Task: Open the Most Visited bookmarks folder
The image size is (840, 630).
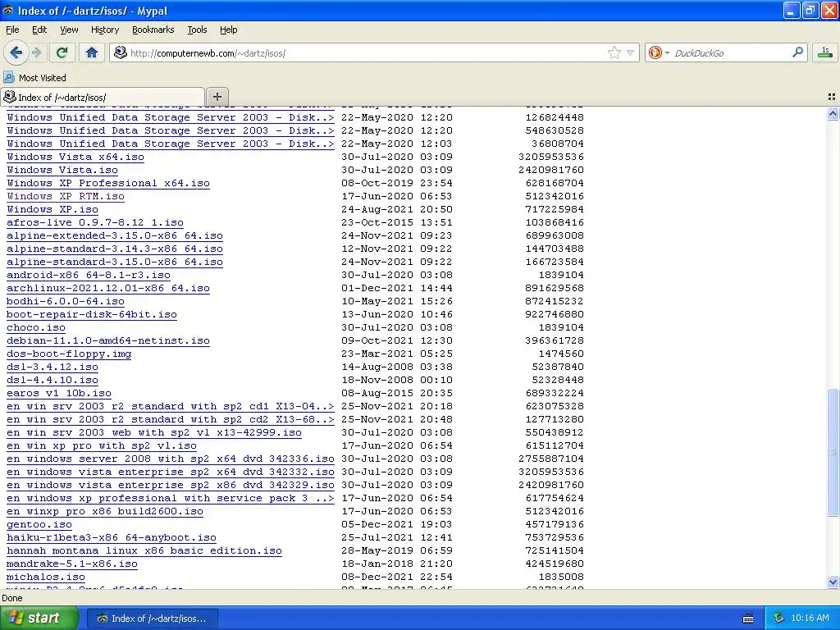Action: pos(34,78)
